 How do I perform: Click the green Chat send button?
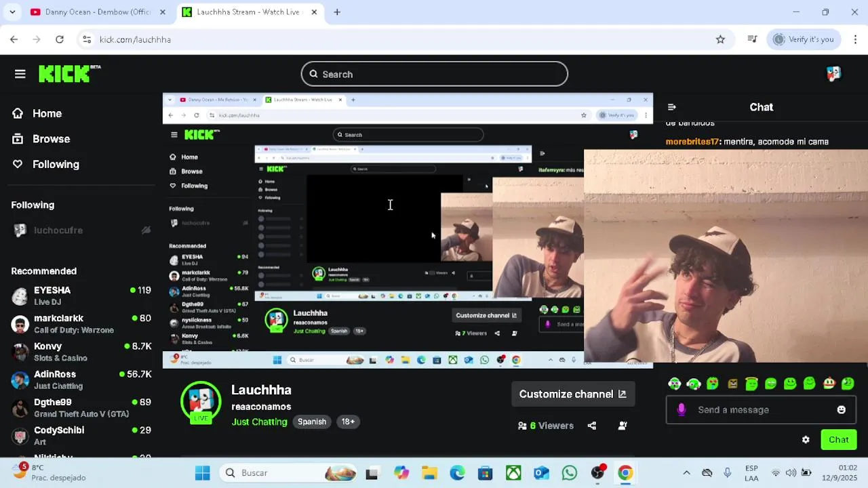(x=838, y=440)
